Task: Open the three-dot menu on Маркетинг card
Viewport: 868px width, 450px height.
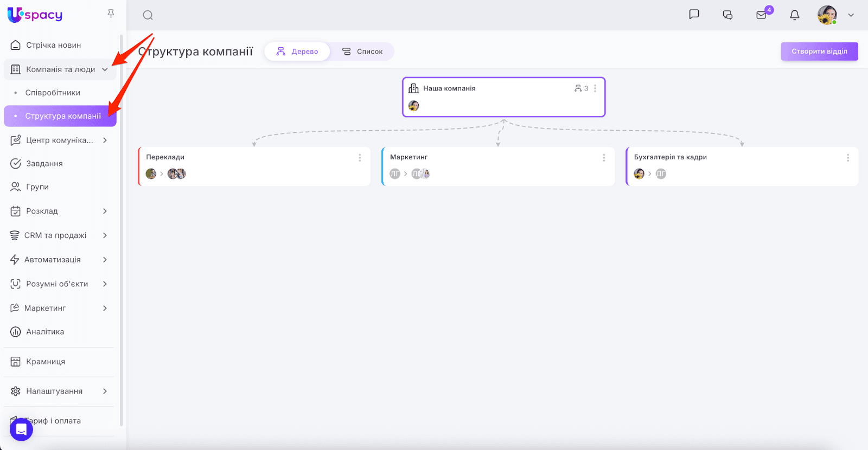Action: coord(604,158)
